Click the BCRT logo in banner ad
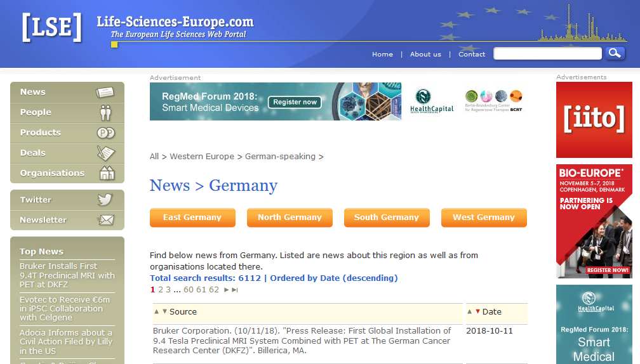640x364 pixels. [x=493, y=101]
